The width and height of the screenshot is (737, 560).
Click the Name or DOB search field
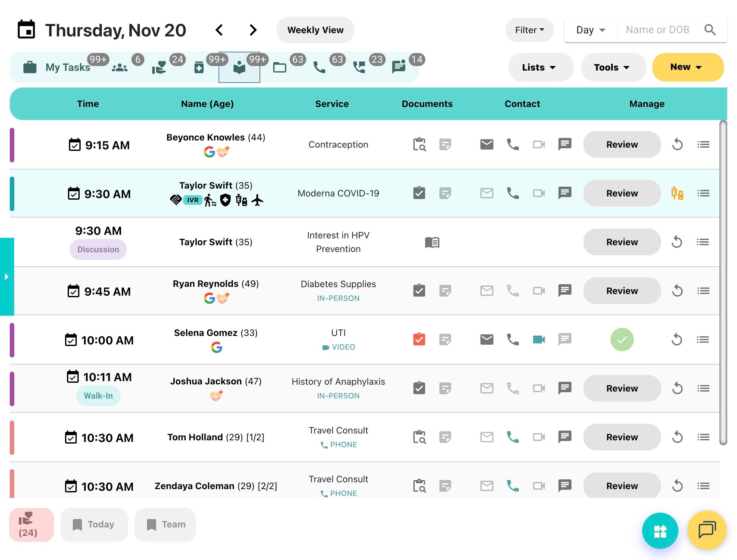click(x=657, y=30)
